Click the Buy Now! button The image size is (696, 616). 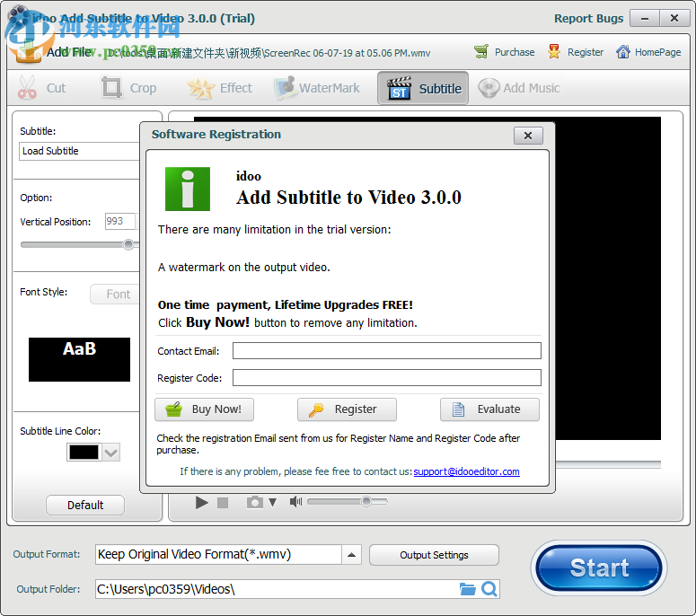(x=204, y=409)
